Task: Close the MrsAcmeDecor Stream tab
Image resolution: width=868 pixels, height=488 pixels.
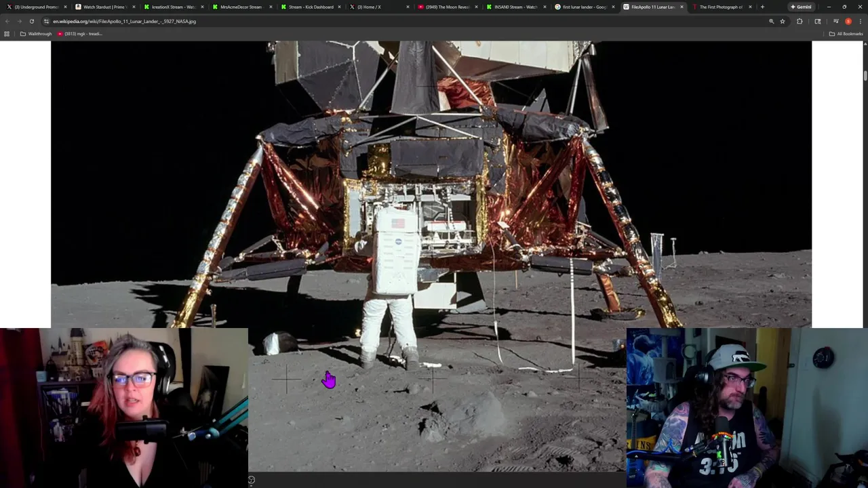Action: (271, 7)
